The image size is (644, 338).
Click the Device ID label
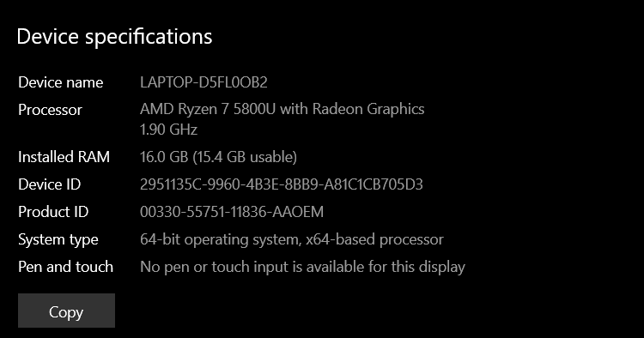(49, 184)
